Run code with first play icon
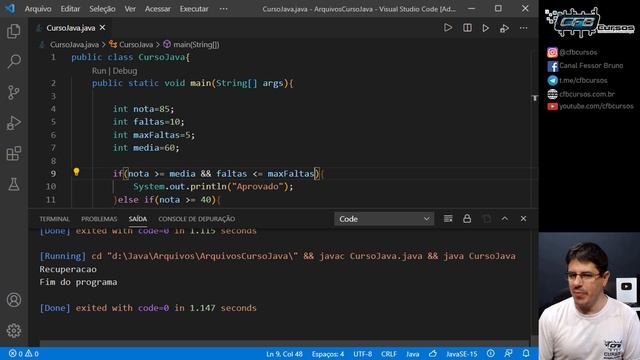Viewport: 640px width, 360px height. coord(448,28)
